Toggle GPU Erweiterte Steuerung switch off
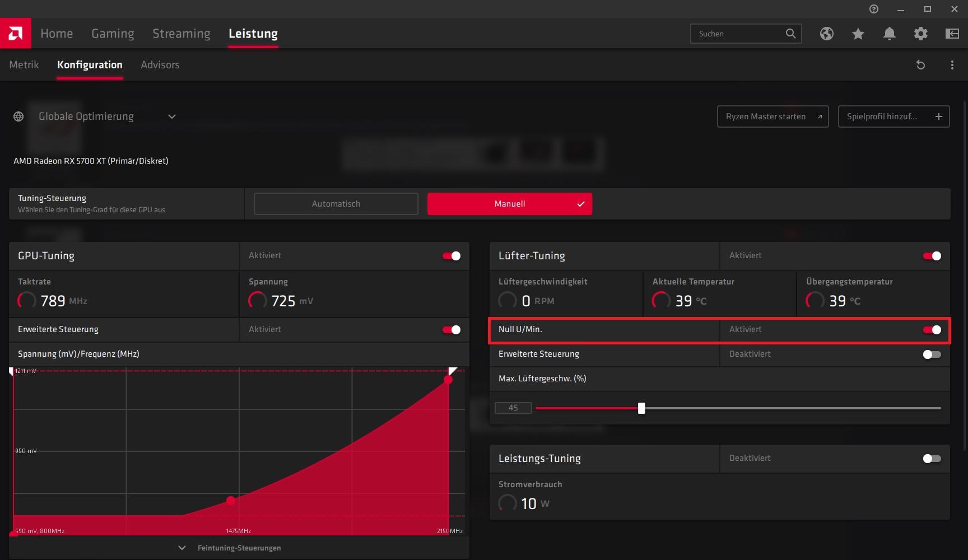Screen dimensions: 968x560 click(452, 330)
